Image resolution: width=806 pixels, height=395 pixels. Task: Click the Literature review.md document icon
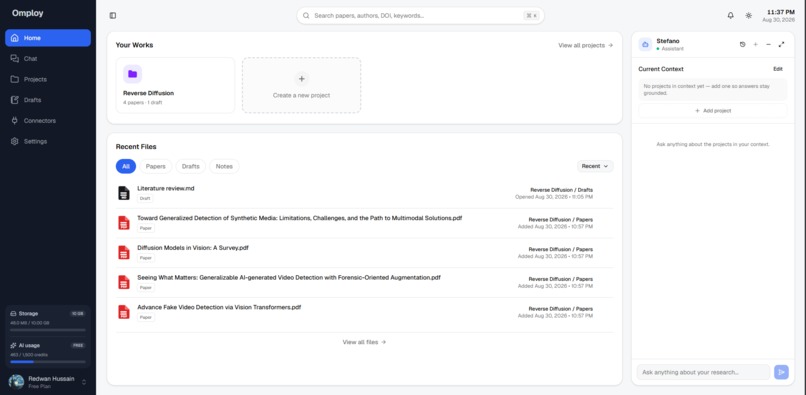click(x=124, y=193)
